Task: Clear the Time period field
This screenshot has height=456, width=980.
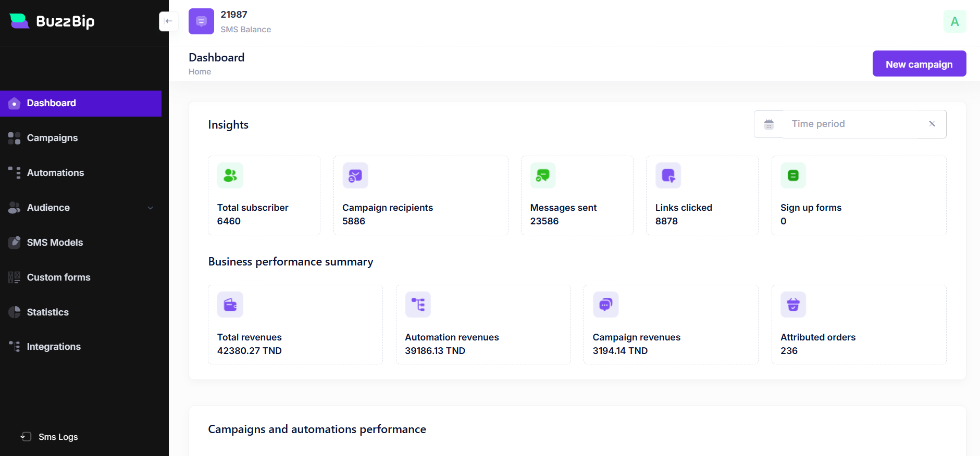Action: pyautogui.click(x=932, y=124)
